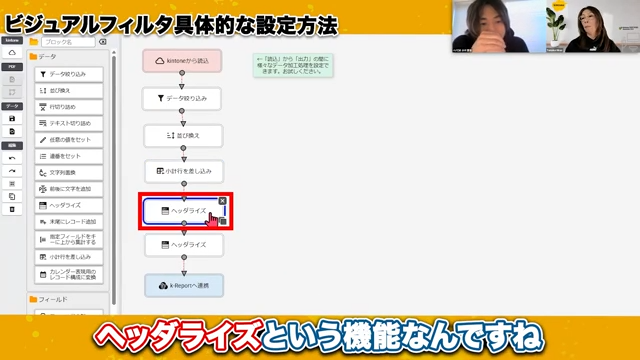The image size is (640, 360).
Task: Click the right webcam thumbnail with plant
Action: (593, 26)
